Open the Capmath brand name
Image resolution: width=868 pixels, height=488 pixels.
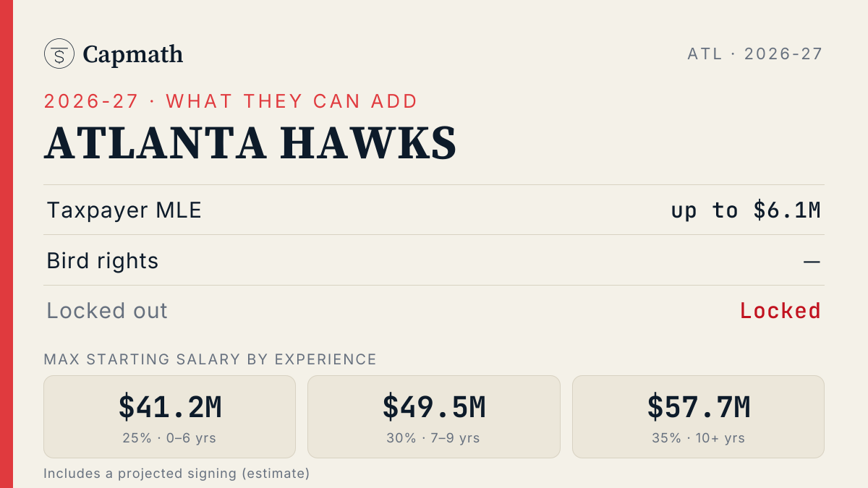click(x=133, y=54)
